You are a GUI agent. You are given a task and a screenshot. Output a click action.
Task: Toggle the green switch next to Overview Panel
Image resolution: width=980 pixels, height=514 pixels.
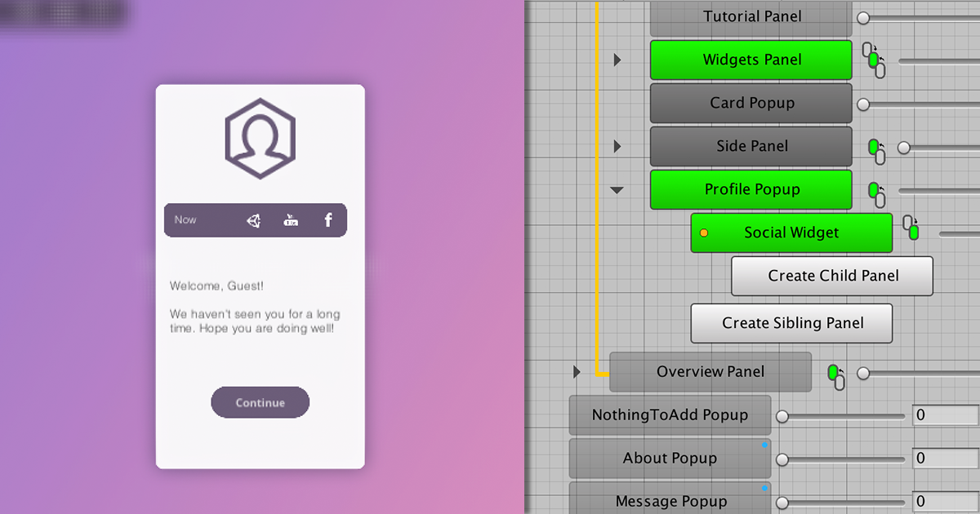(834, 372)
